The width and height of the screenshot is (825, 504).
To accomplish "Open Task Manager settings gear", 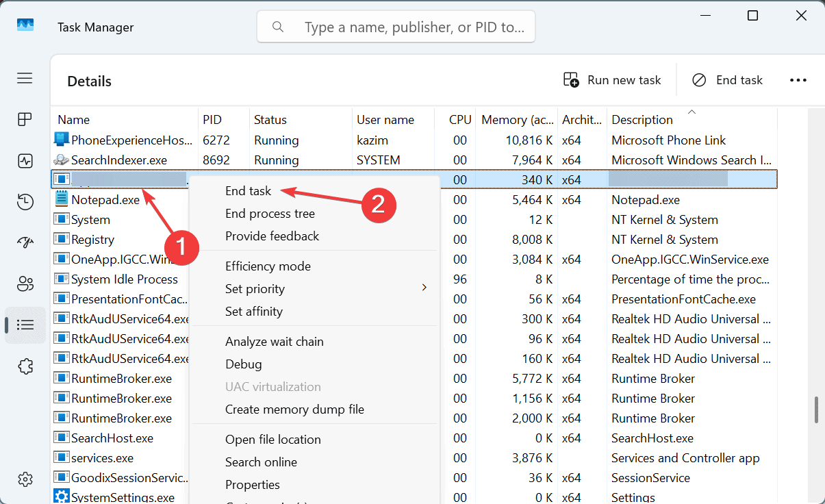I will tap(25, 479).
